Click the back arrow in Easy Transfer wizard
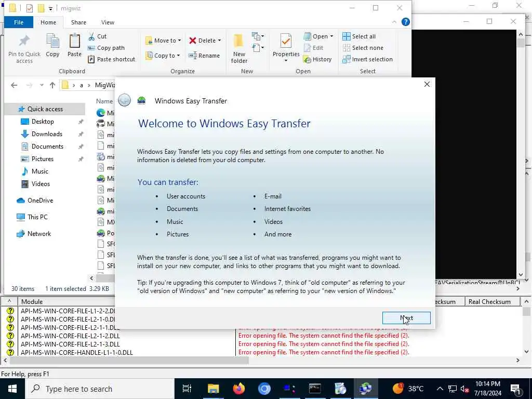532x399 pixels. coord(125,100)
